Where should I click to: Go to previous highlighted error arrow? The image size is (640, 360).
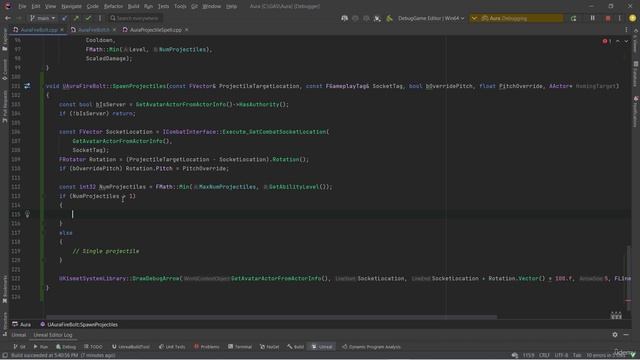(x=618, y=41)
